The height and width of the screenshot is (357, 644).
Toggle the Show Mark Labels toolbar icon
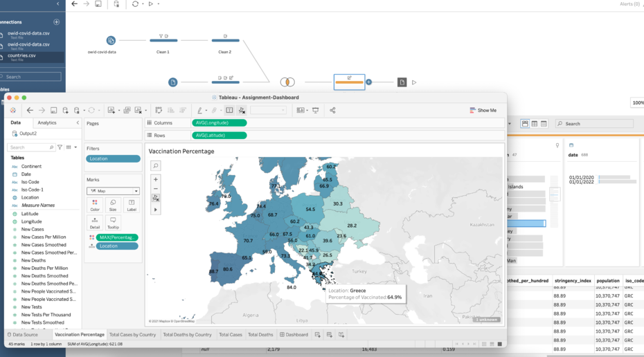click(x=229, y=111)
